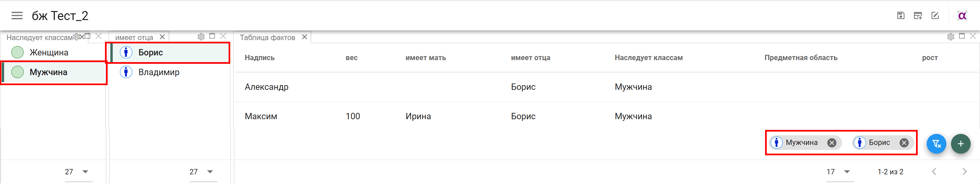The image size is (980, 184).
Task: Expand rows-per-page dropdown showing 17
Action: (840, 172)
